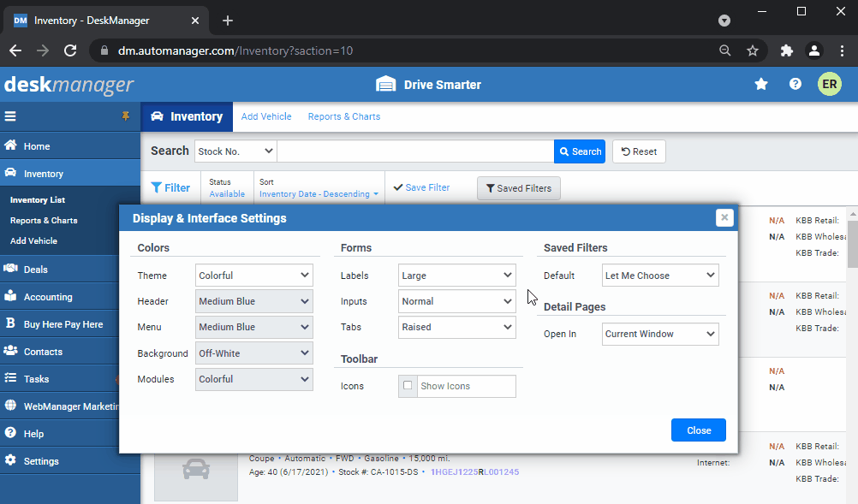Open Inventory in the sidebar menu
This screenshot has width=858, height=504.
70,174
